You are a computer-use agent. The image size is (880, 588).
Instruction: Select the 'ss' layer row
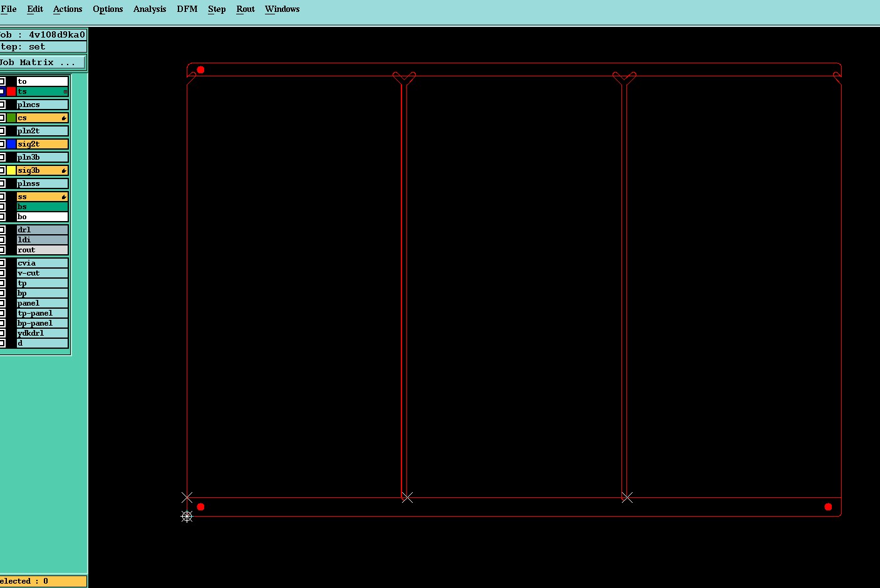tap(42, 197)
